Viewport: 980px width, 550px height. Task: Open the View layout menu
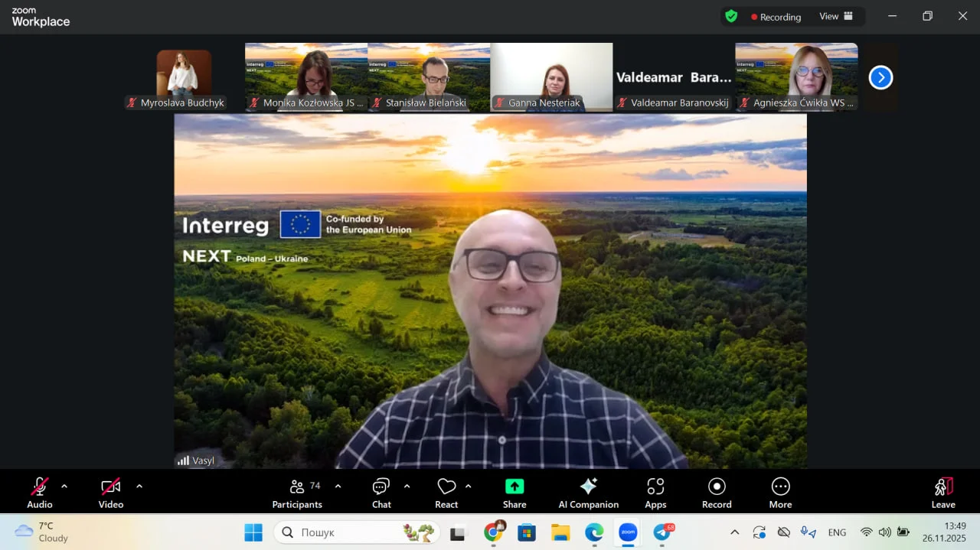tap(836, 16)
